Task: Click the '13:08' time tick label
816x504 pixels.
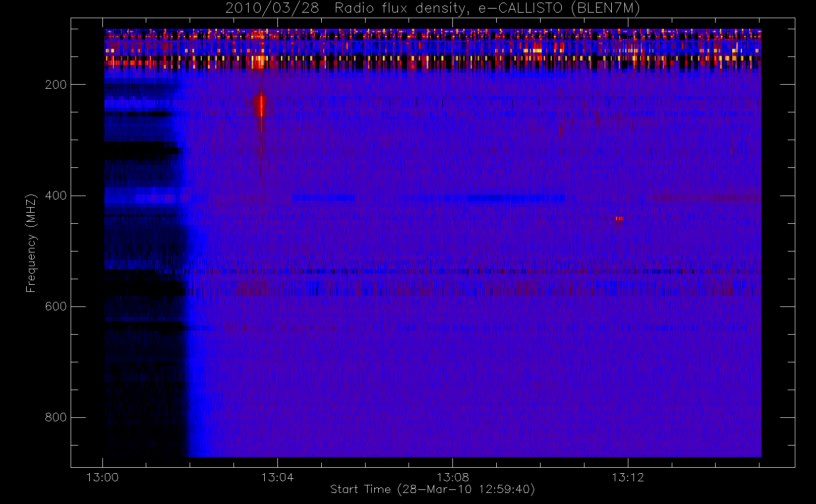Action: pos(452,477)
